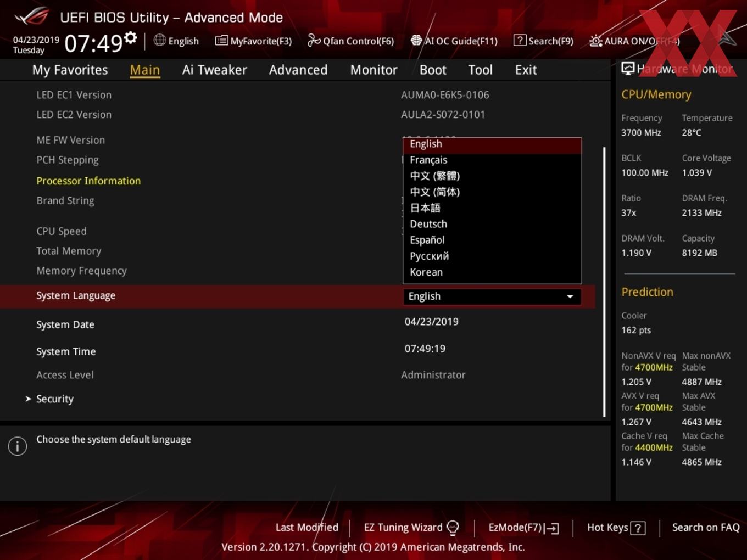The image size is (747, 560).
Task: Click the System Time label
Action: click(x=66, y=351)
